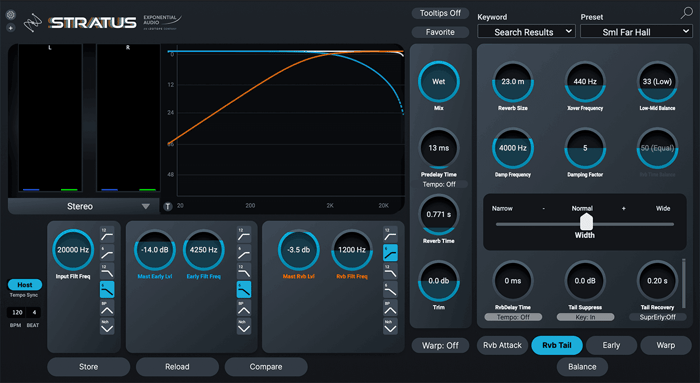Select band-pass type for Input filter
Screen dimensions: 700x383
pyautogui.click(x=107, y=308)
